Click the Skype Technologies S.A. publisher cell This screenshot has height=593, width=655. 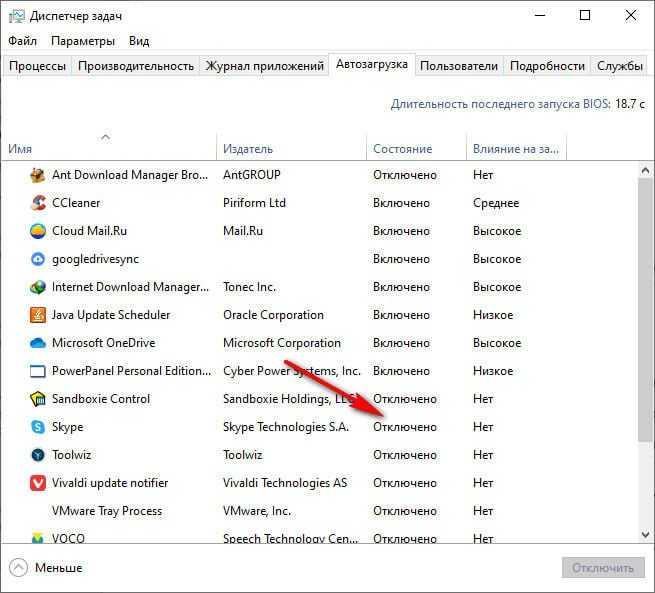[x=286, y=427]
